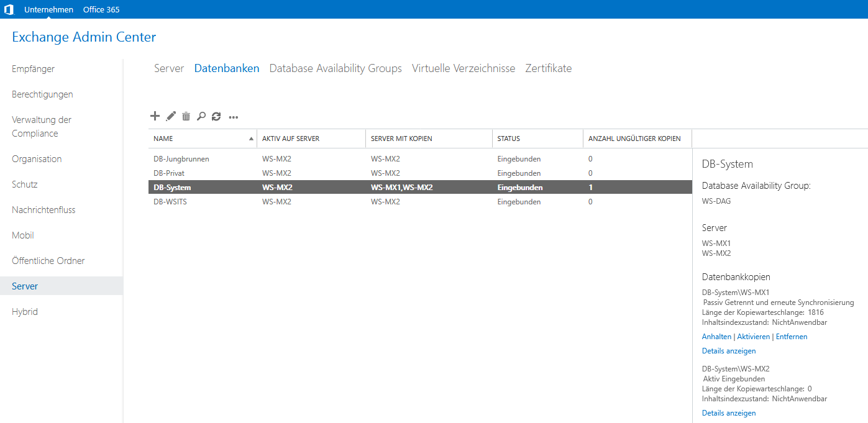868x423 pixels.
Task: Click Aktiv Eingebunden status text
Action: [734, 379]
